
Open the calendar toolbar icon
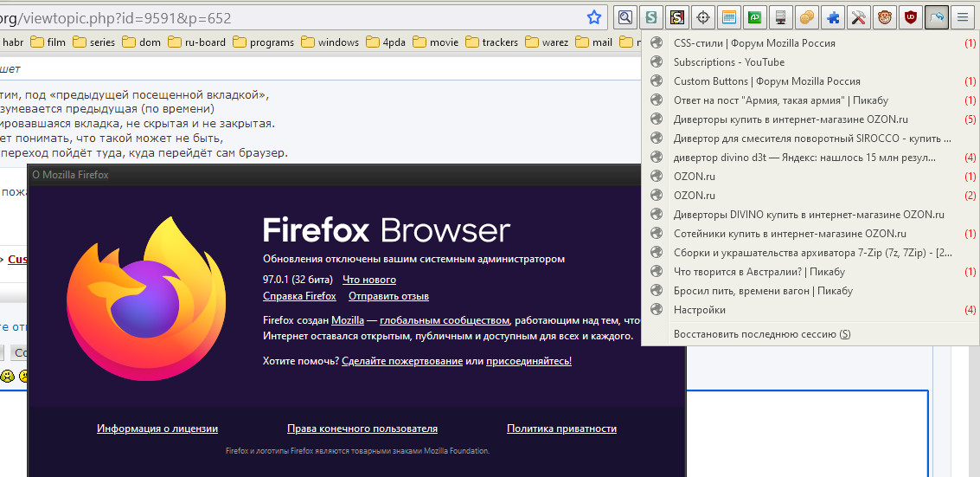(x=729, y=17)
